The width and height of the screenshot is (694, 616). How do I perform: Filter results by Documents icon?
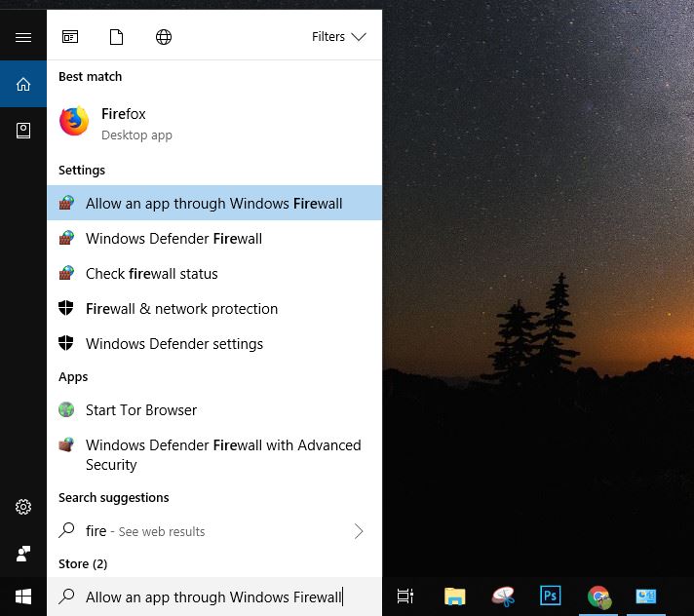point(116,37)
